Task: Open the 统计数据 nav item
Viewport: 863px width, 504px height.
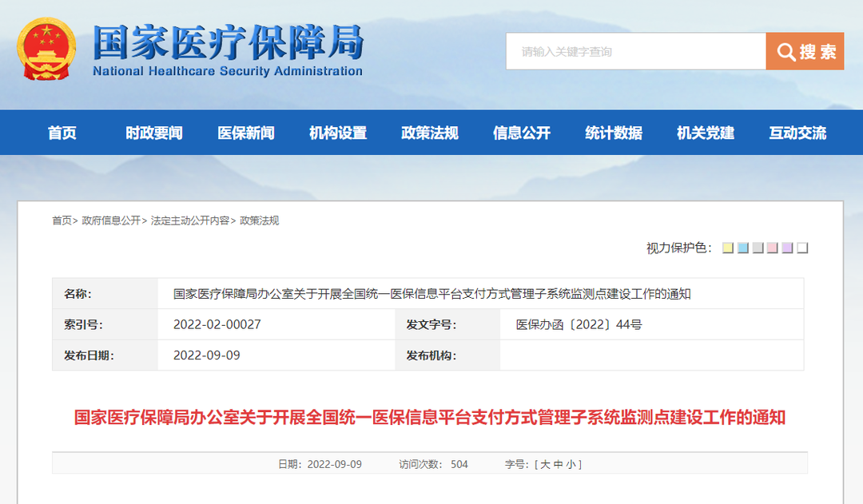Action: click(614, 133)
